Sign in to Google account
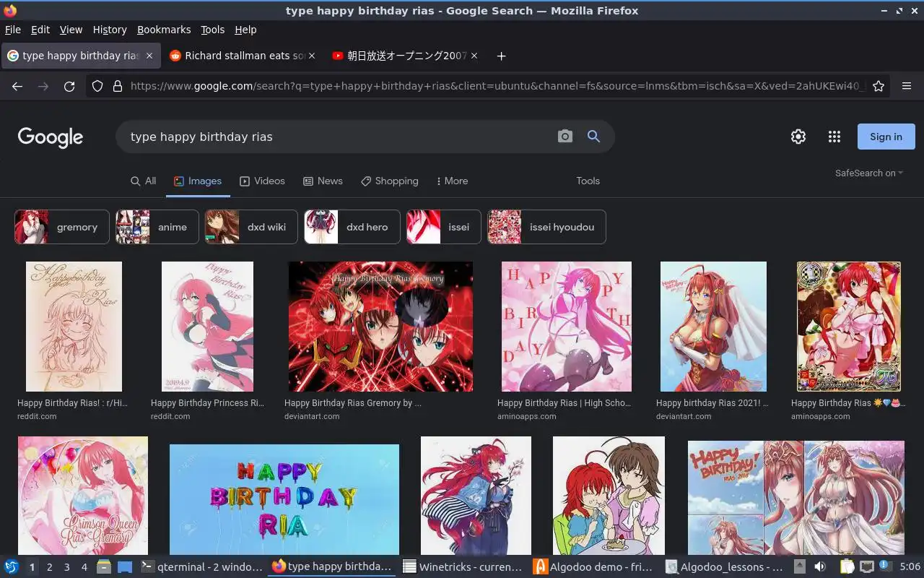The width and height of the screenshot is (924, 578). [886, 137]
